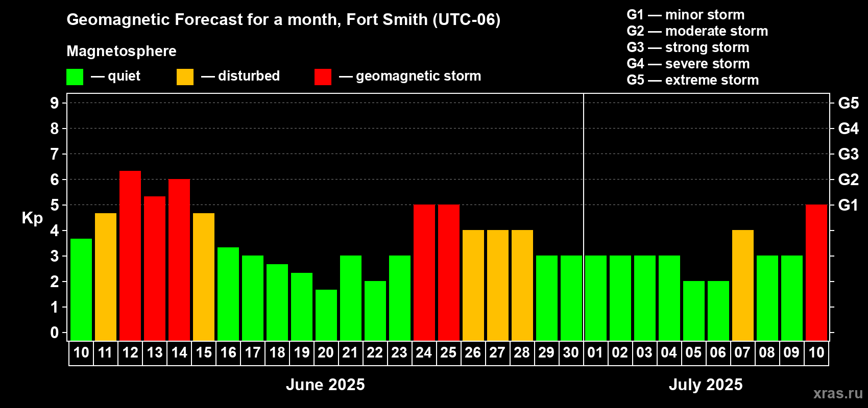Viewport: 868px width, 408px height.
Task: Click the Kp value 0 on the left axis
Action: coord(55,333)
